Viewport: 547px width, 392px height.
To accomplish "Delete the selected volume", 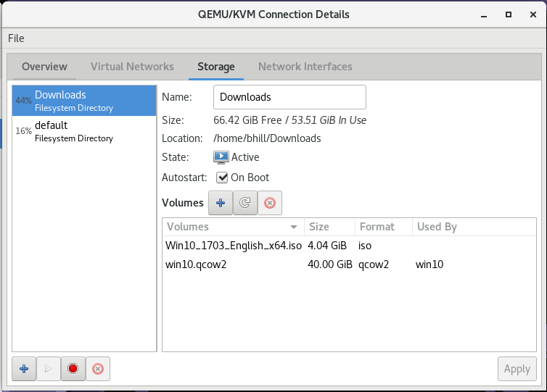I will point(270,203).
